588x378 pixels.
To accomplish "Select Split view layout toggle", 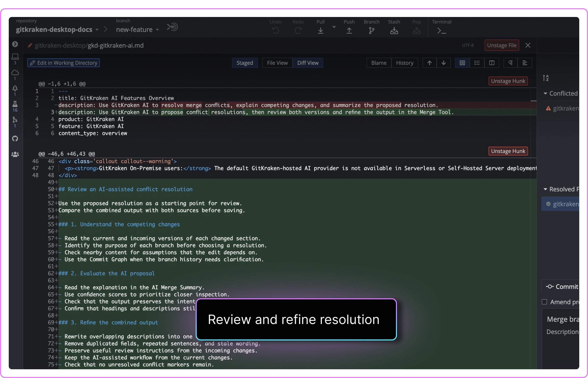I will click(492, 63).
